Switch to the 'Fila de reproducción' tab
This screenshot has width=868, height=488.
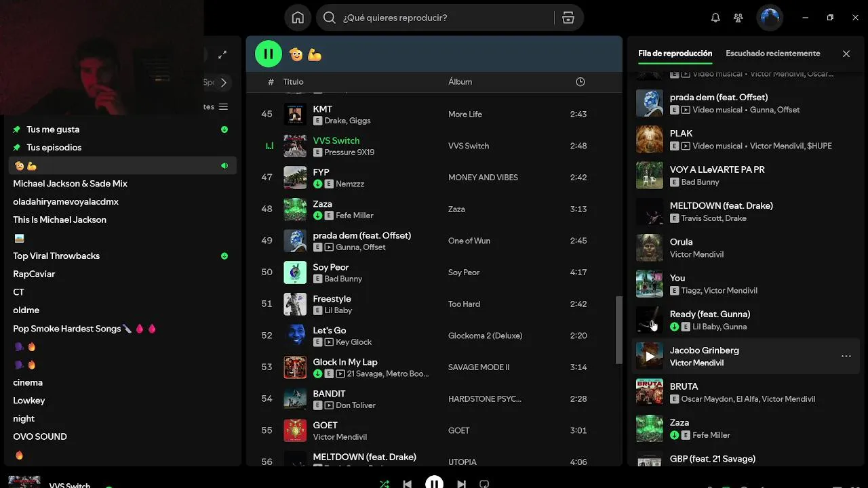[675, 54]
